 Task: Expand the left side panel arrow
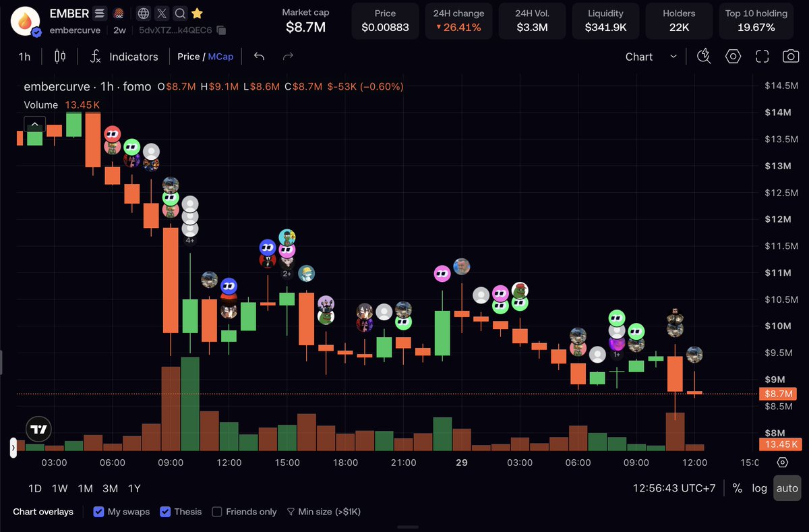pos(13,448)
